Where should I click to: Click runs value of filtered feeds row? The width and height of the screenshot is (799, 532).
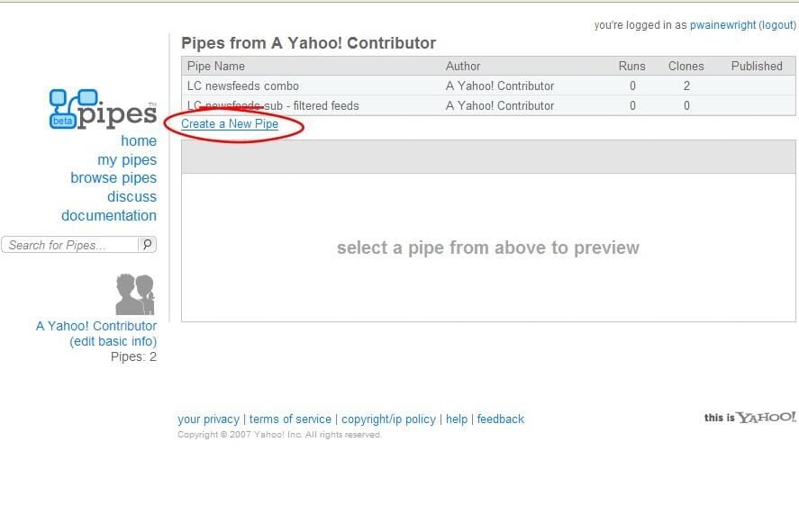pyautogui.click(x=632, y=106)
